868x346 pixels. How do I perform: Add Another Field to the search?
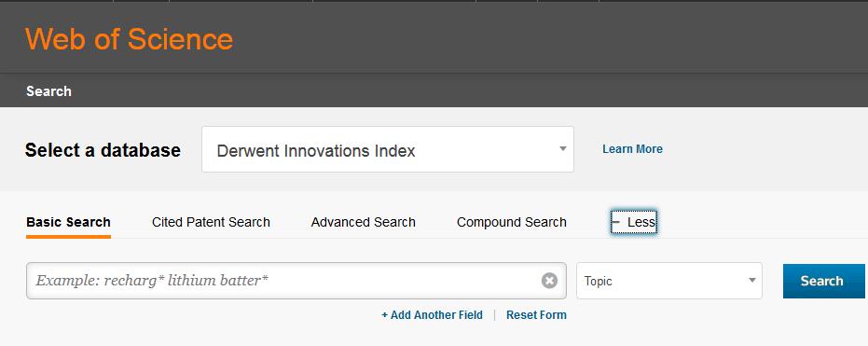coord(432,315)
